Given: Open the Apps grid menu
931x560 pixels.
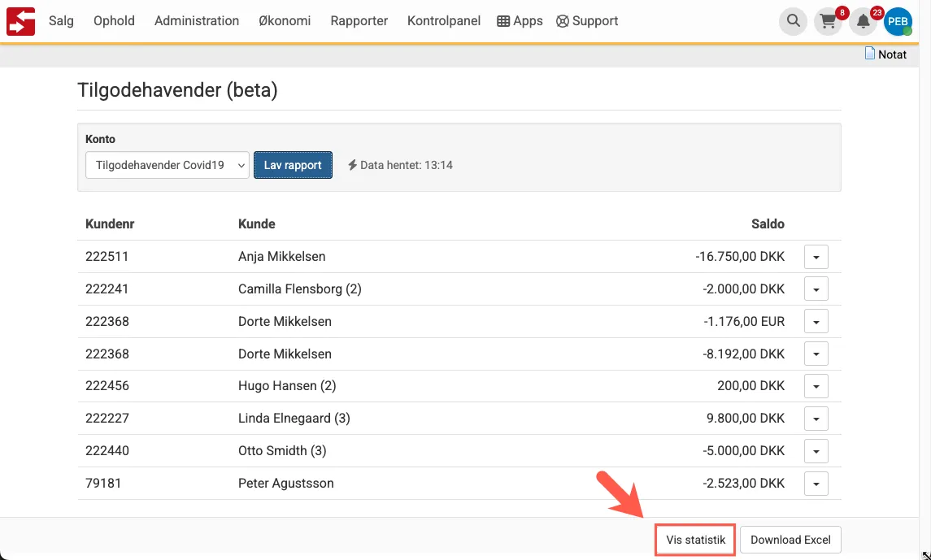Looking at the screenshot, I should (520, 21).
